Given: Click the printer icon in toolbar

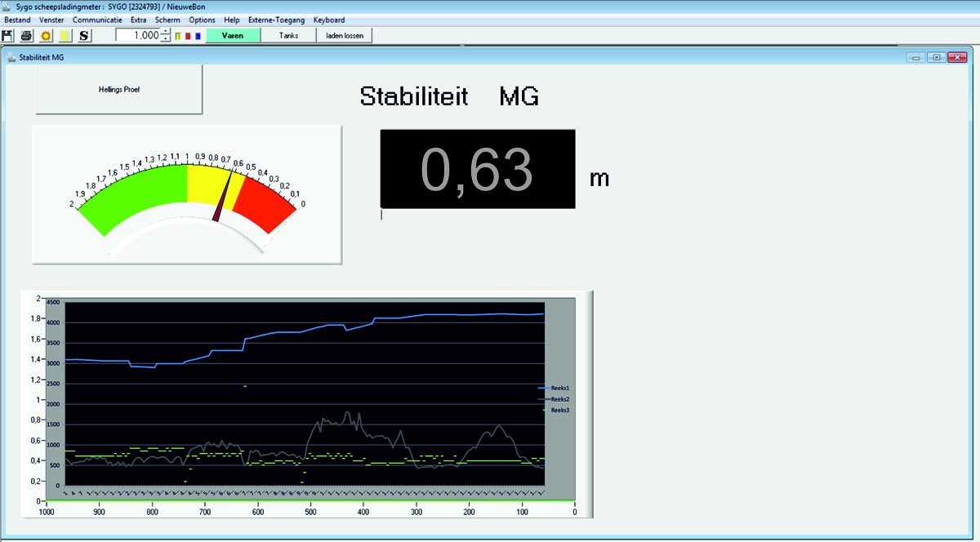Looking at the screenshot, I should point(26,36).
